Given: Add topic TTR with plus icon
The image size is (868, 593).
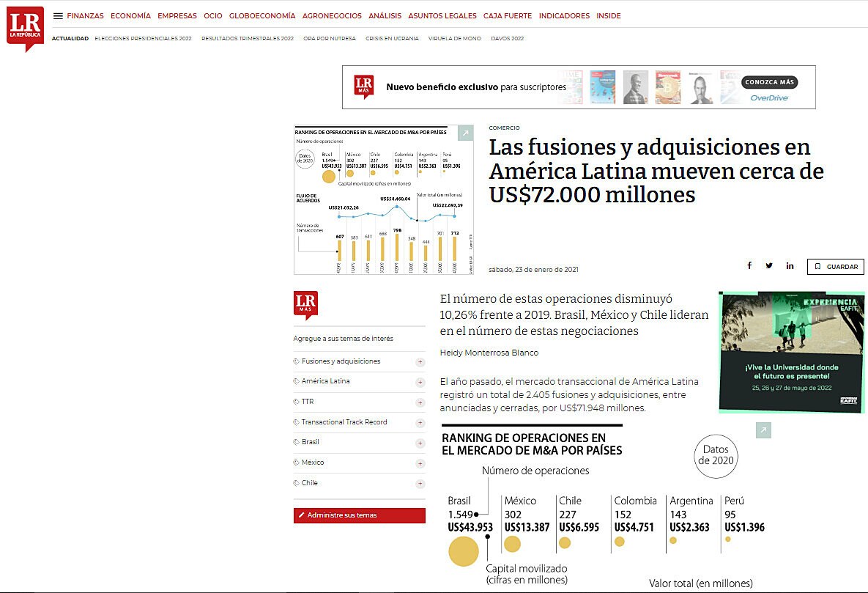Looking at the screenshot, I should pos(420,402).
